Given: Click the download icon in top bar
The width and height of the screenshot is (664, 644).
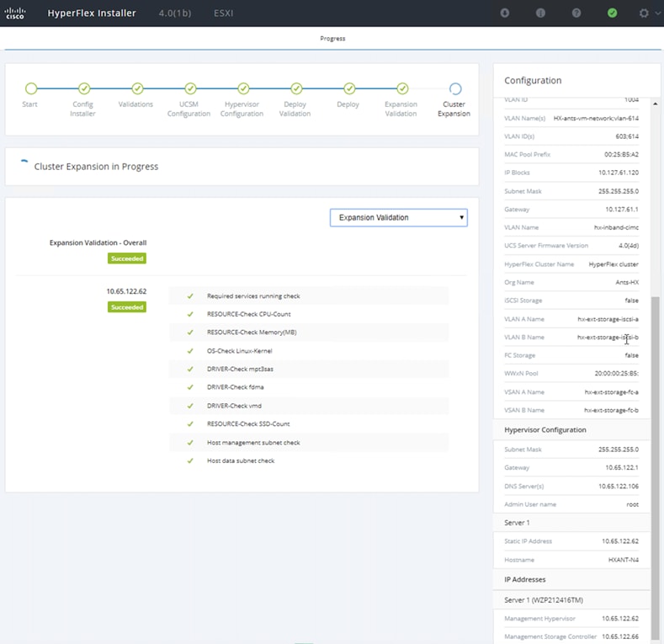Looking at the screenshot, I should (504, 13).
